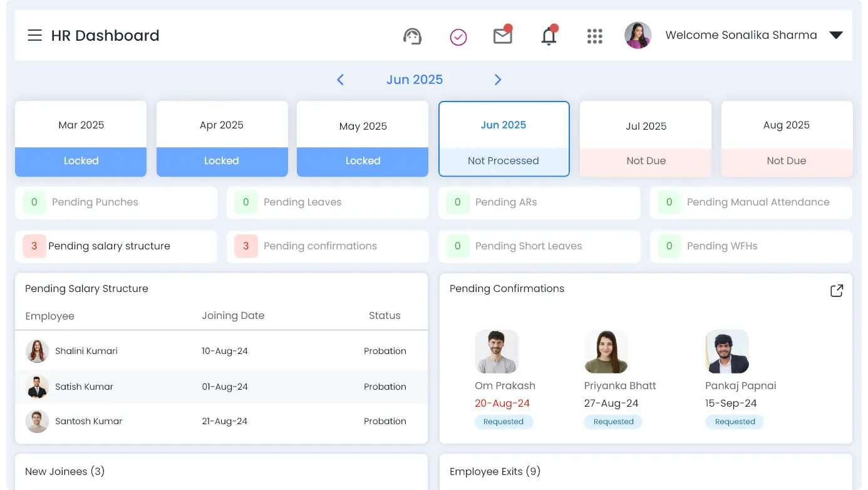Viewport: 868px width, 490px height.
Task: Click Priyanka Bhatt's profile photo
Action: (x=606, y=352)
